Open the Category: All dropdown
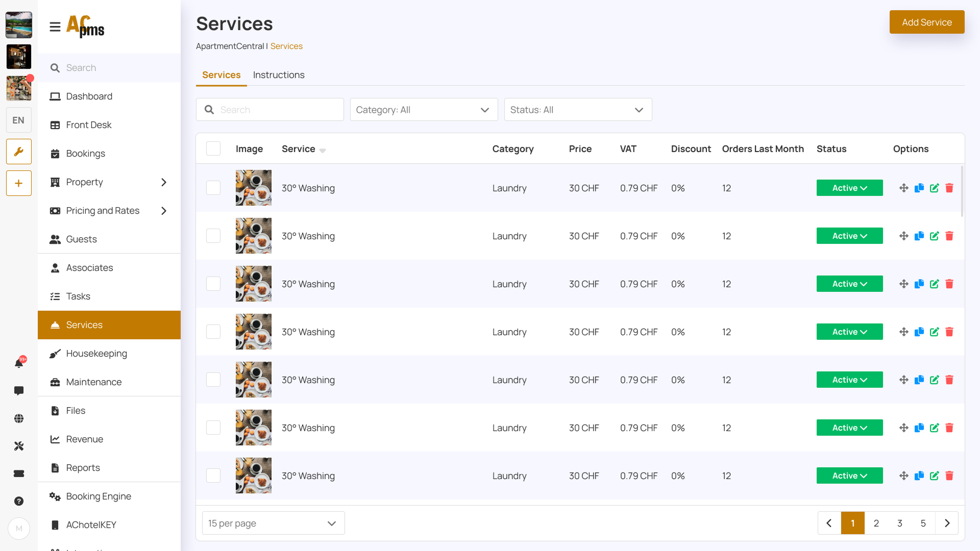The image size is (980, 551). 424,110
